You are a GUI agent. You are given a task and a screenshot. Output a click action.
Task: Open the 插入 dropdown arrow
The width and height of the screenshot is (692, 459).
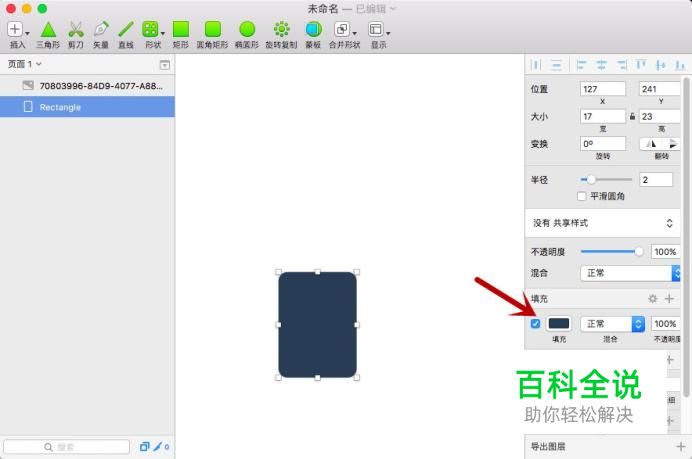(27, 34)
